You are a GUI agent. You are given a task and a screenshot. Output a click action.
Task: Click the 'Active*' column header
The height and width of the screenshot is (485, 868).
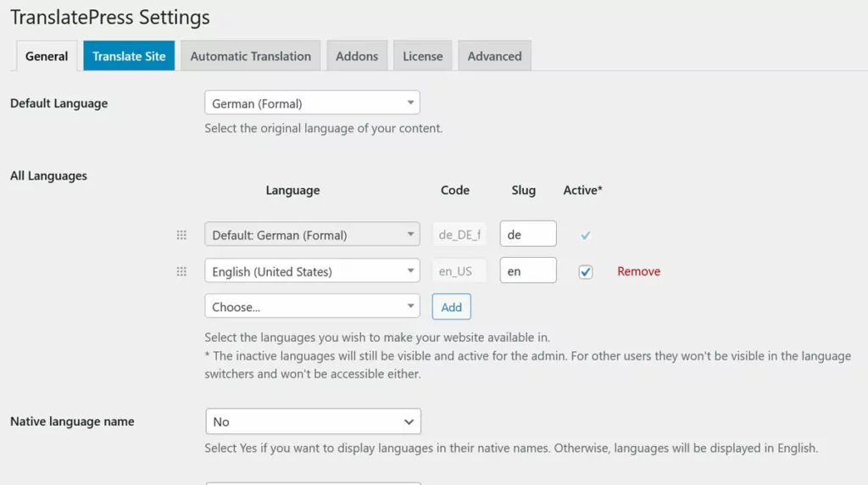(583, 190)
